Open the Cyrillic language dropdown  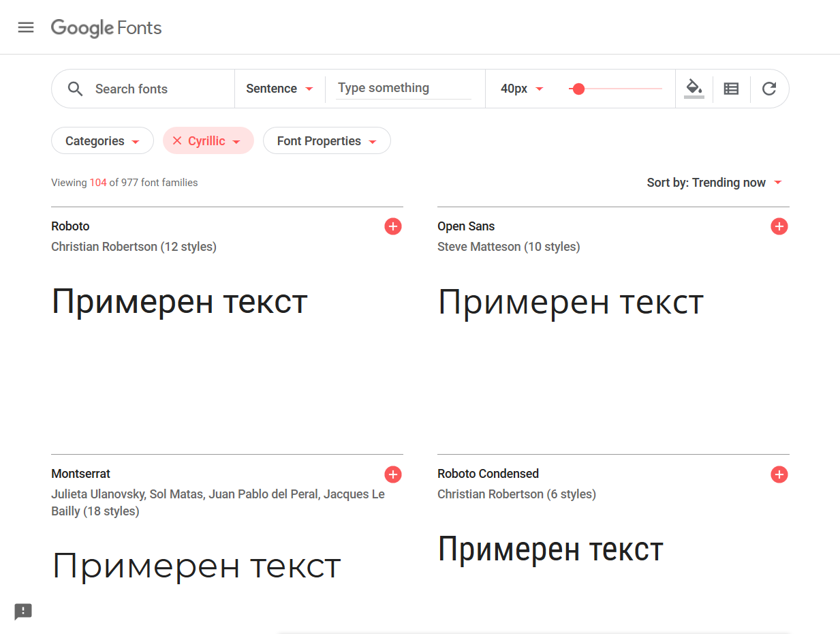point(215,141)
